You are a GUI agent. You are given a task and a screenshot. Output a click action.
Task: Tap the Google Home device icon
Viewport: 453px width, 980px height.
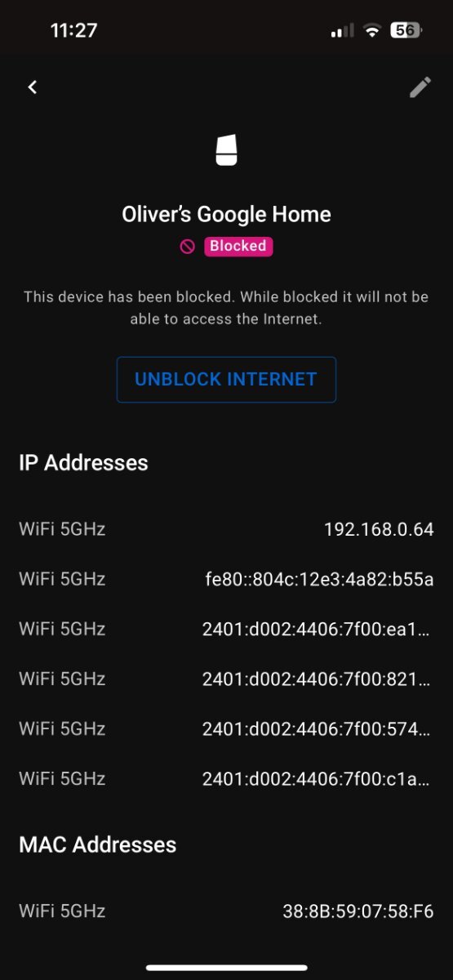pos(226,151)
